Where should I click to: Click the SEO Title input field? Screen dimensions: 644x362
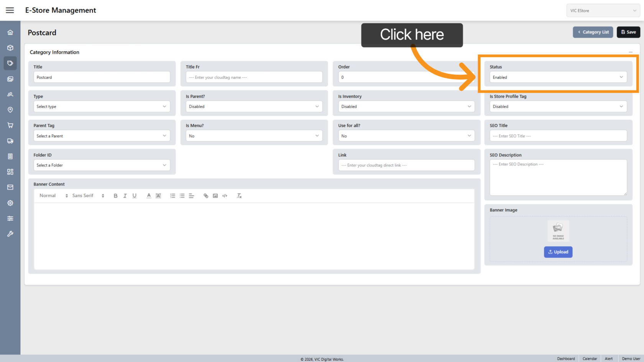tap(558, 136)
